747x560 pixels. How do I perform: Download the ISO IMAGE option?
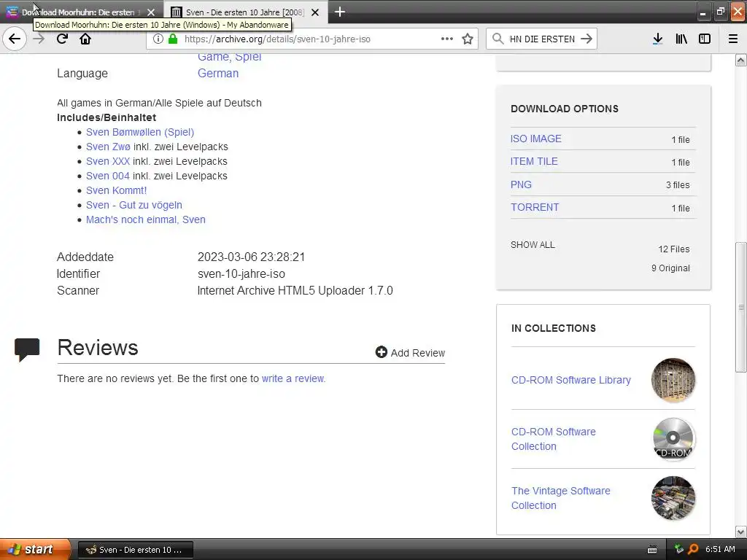pyautogui.click(x=536, y=139)
